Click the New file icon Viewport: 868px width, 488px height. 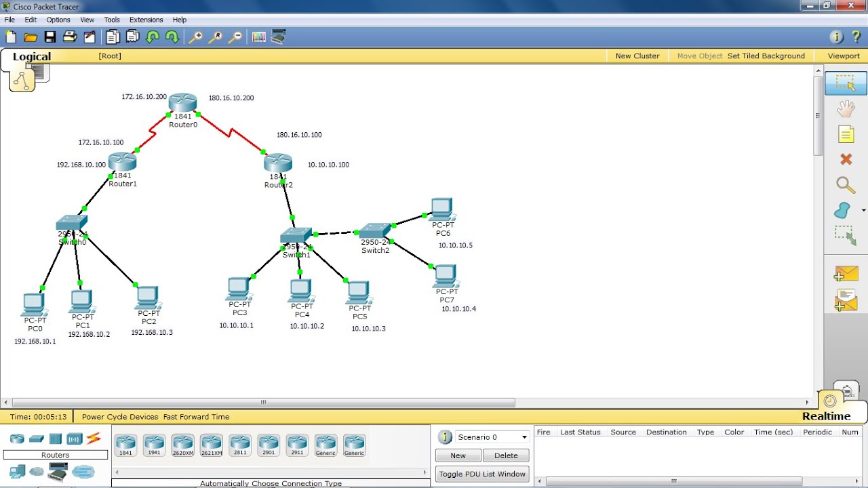pos(11,37)
